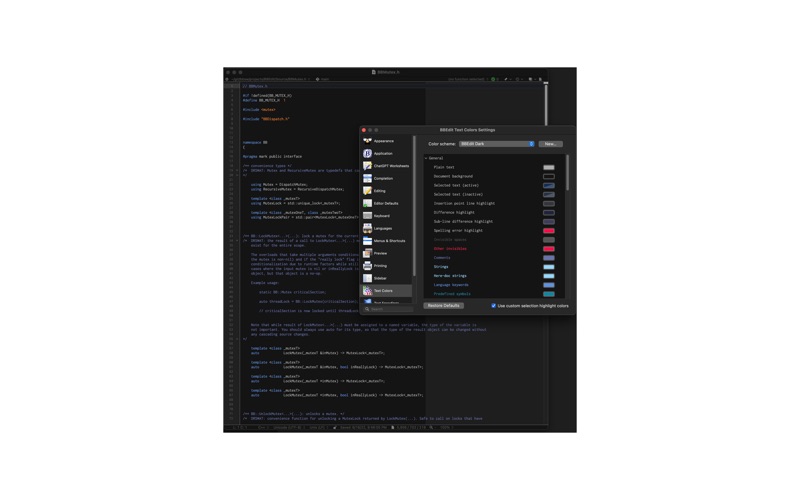Open the Appearance settings pane
800x500 pixels.
386,141
